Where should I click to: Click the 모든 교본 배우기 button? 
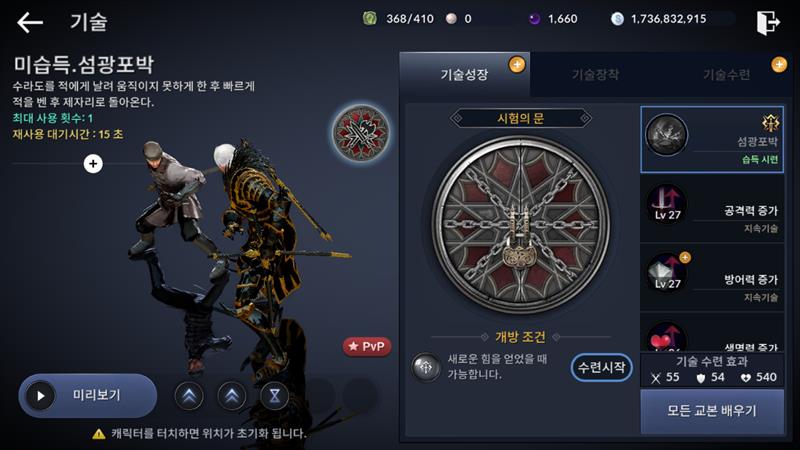pos(712,411)
